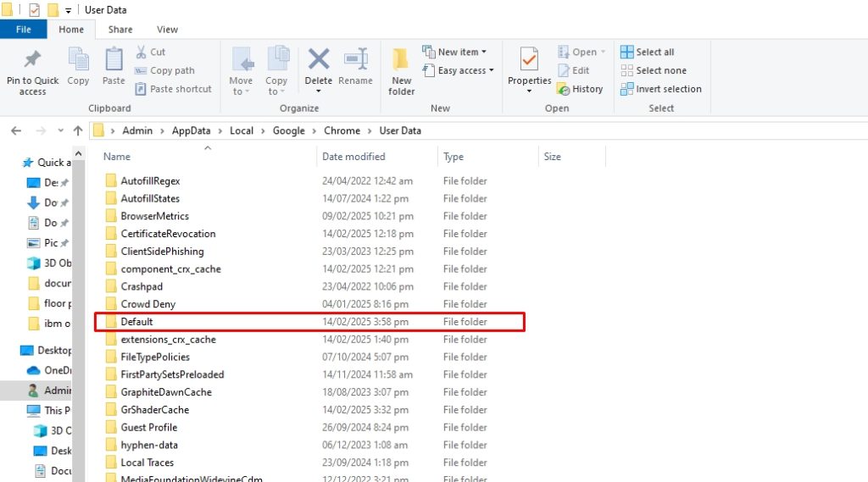
Task: Open the Easy access dropdown
Action: [458, 70]
